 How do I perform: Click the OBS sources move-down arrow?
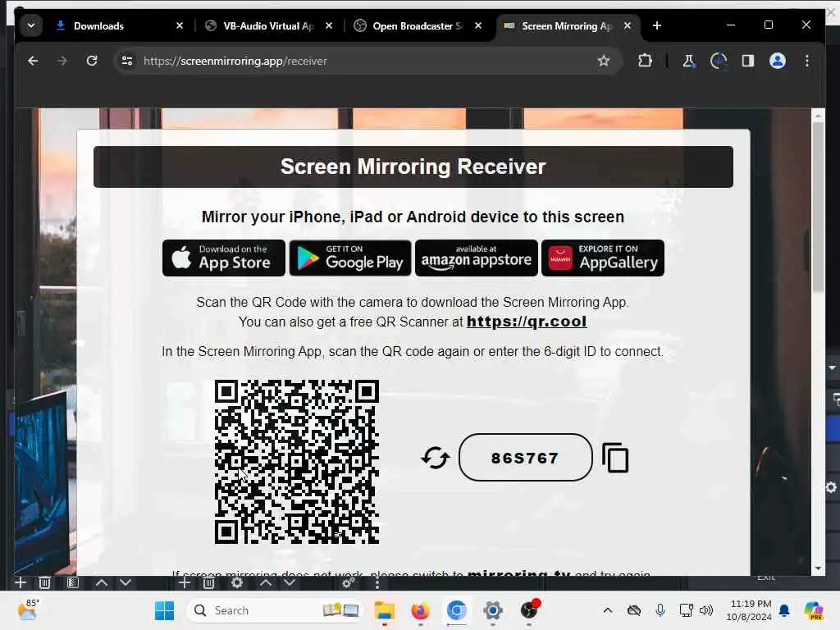(290, 582)
